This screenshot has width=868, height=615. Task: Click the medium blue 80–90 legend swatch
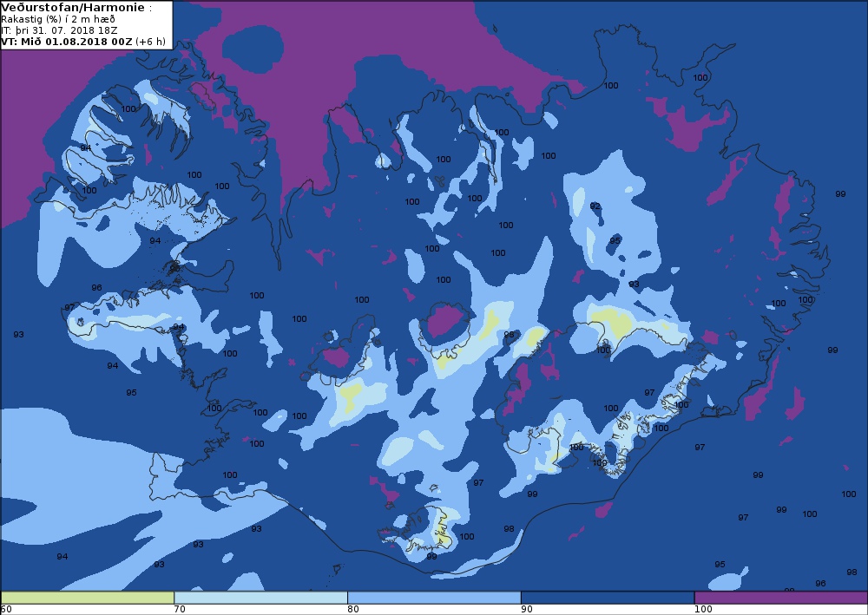(x=434, y=598)
